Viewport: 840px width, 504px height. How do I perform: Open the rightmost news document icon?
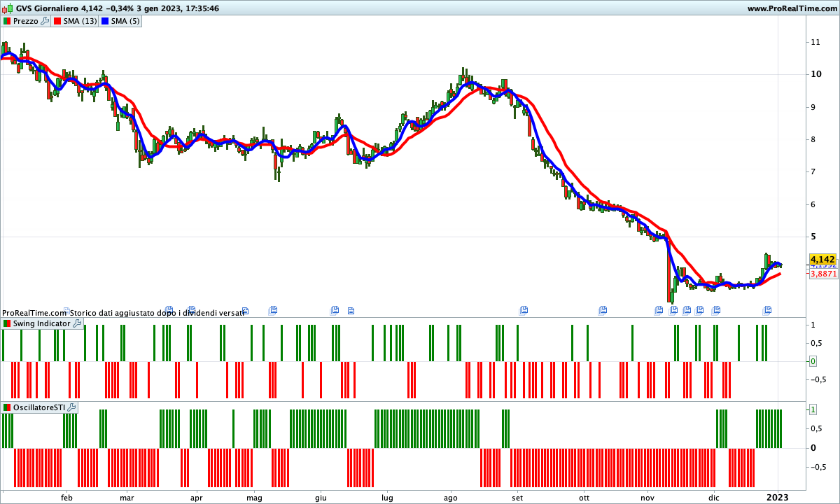coord(767,309)
